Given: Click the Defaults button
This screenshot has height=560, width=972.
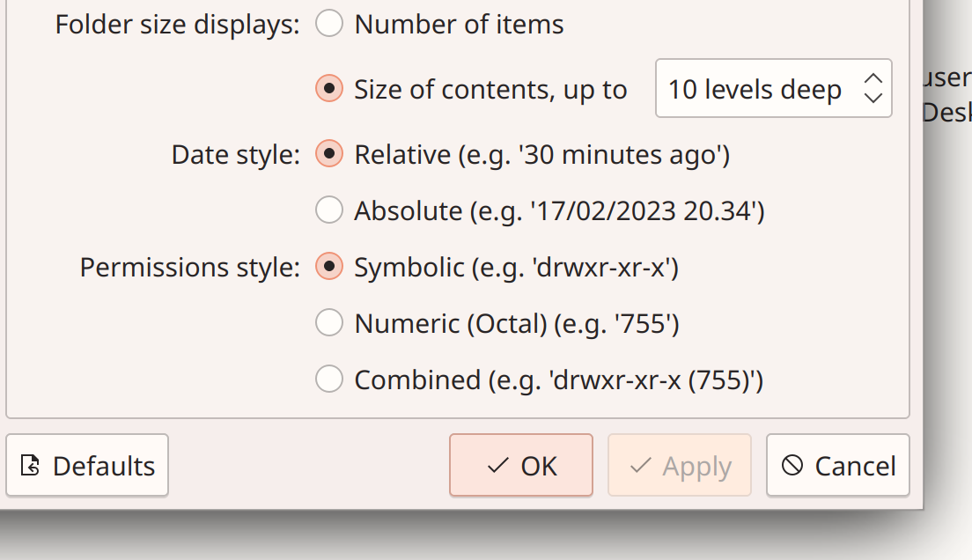Looking at the screenshot, I should coord(87,465).
